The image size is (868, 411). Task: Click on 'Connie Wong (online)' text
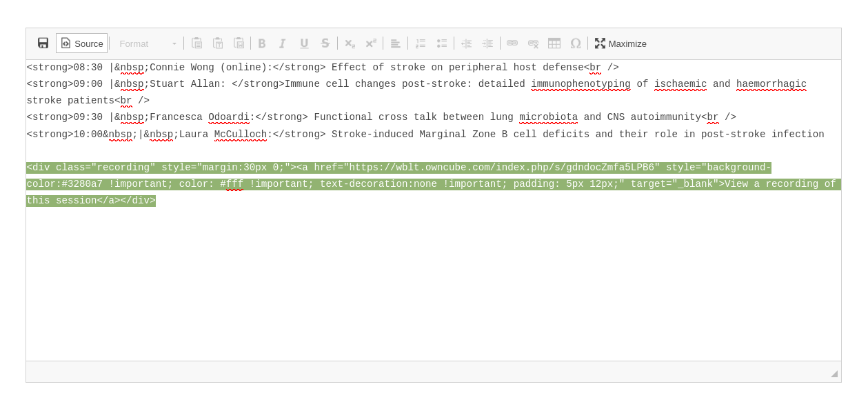click(x=208, y=68)
